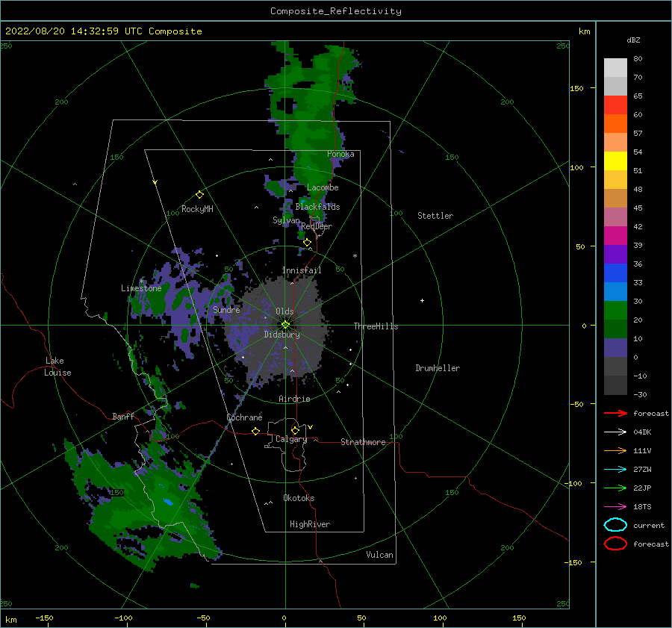Click the Sylvan label

286,220
